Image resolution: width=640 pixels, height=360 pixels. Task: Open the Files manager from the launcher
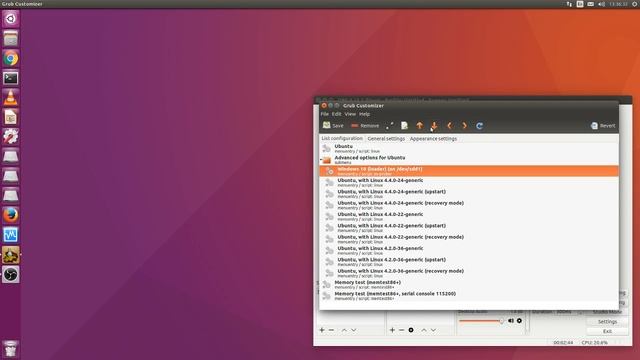(x=11, y=38)
